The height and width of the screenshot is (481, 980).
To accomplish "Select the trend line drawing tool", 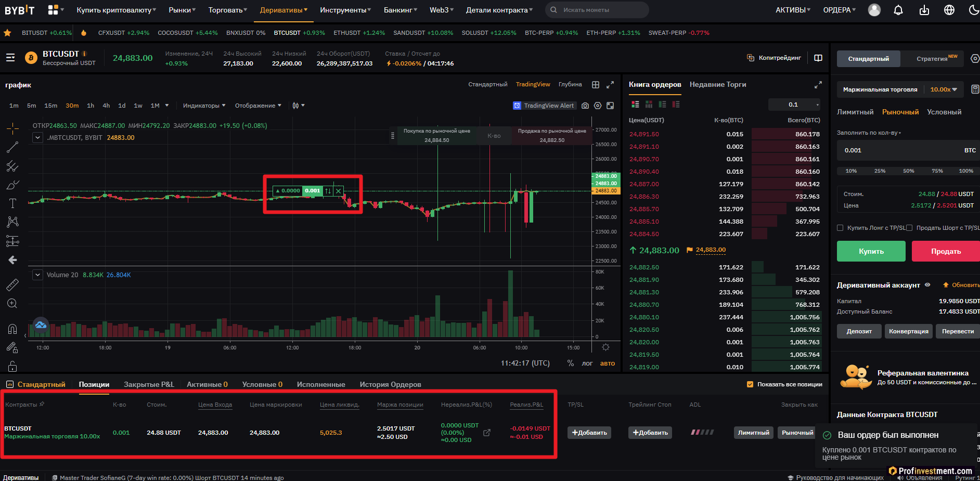I will point(12,147).
